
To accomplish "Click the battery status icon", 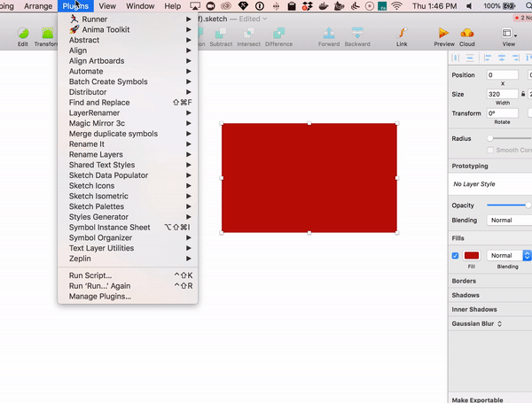I will pos(509,6).
